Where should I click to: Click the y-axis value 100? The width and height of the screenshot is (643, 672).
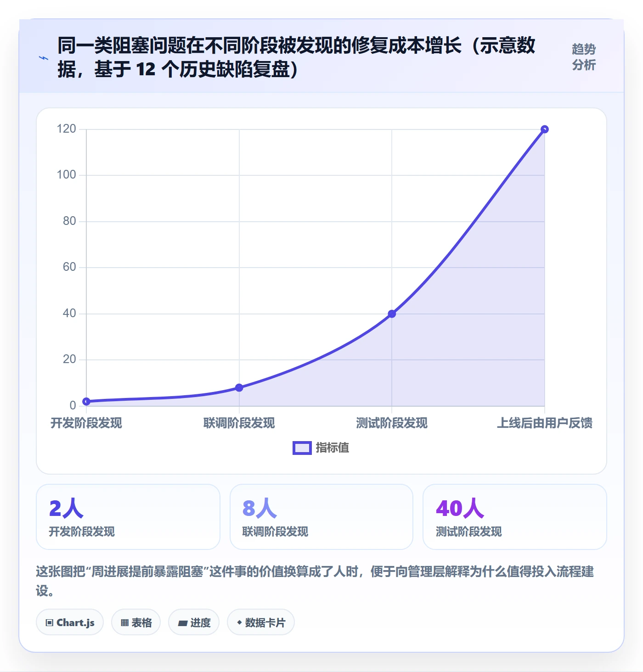67,175
